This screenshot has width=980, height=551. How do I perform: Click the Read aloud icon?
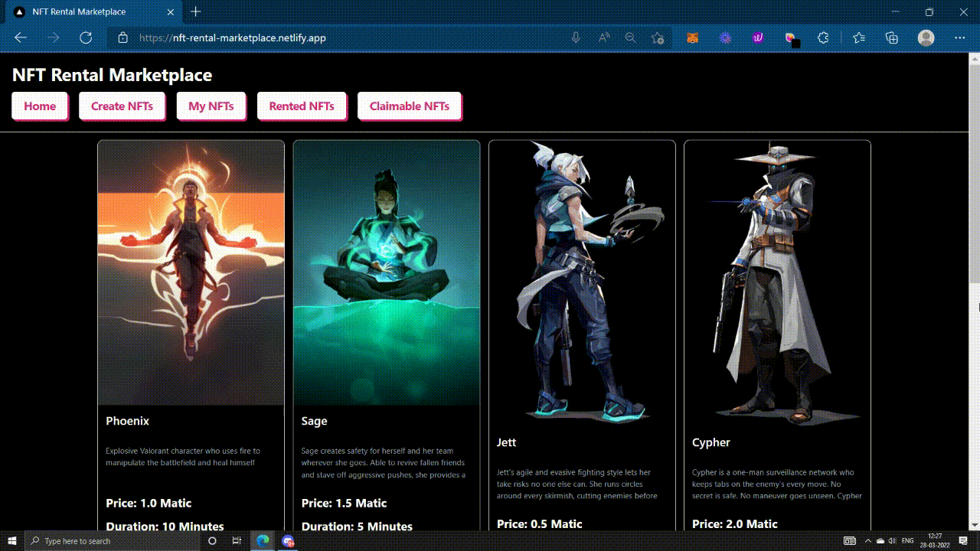click(x=603, y=37)
